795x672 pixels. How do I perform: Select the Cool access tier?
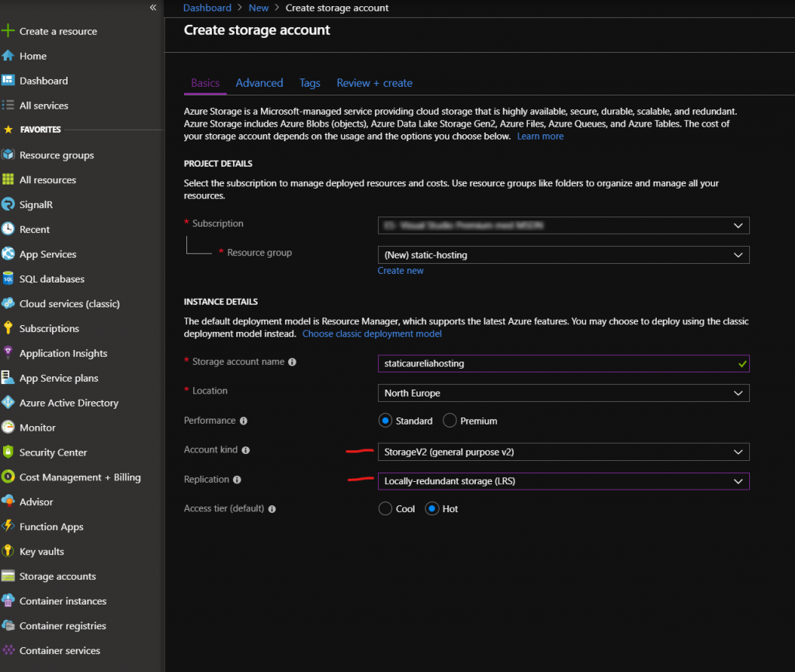tap(385, 509)
